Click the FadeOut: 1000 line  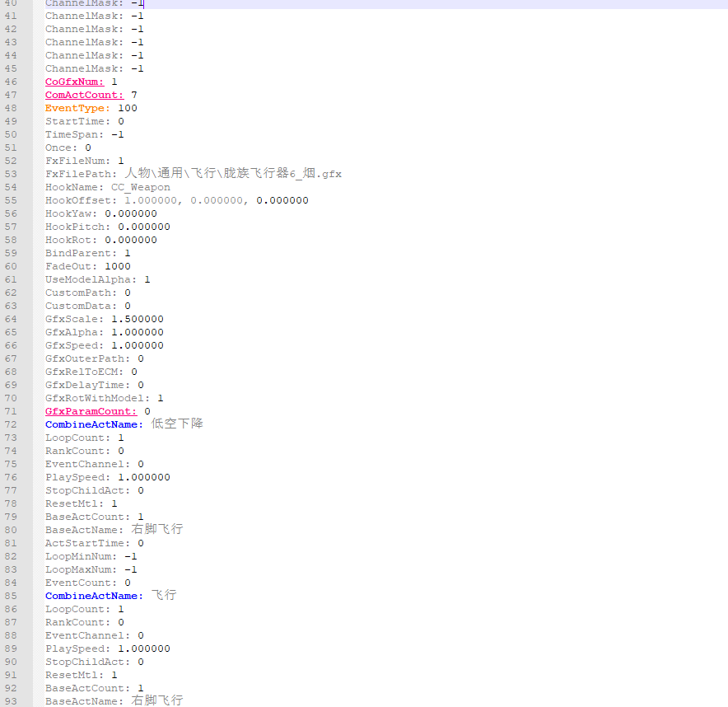[88, 266]
